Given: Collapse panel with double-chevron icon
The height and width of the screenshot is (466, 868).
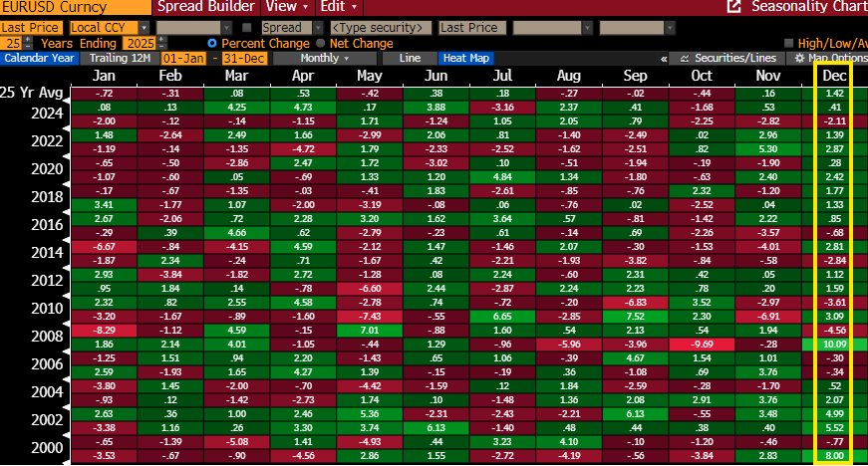Looking at the screenshot, I should point(664,59).
